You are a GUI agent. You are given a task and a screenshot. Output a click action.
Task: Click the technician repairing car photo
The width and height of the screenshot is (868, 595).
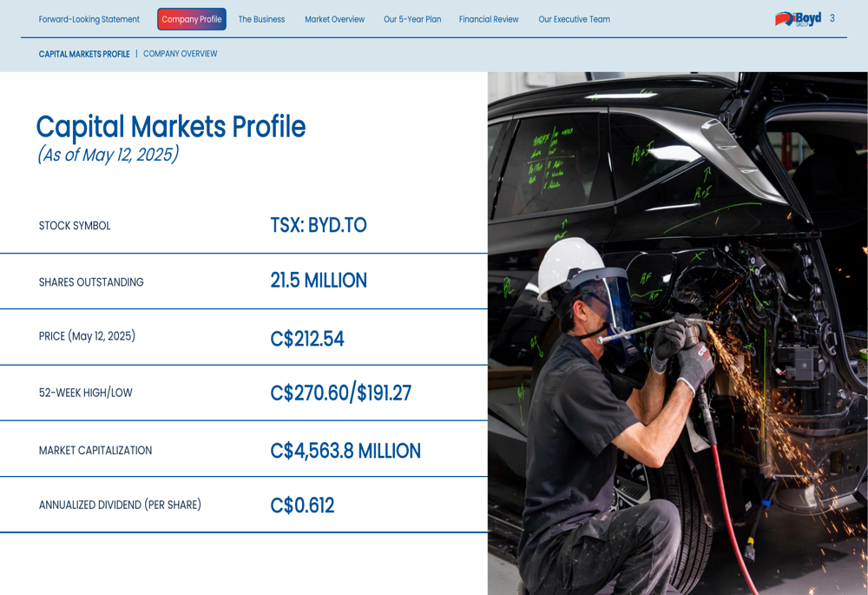(x=678, y=334)
